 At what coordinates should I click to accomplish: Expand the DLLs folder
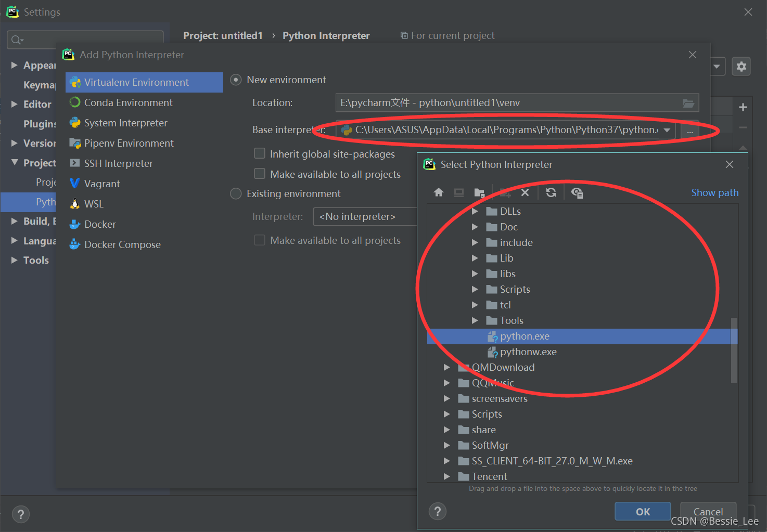point(475,211)
